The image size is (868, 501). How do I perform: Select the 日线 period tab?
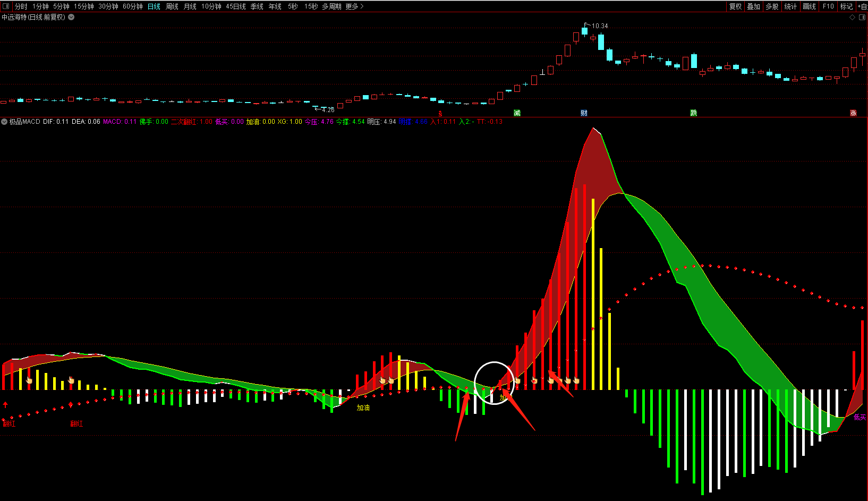point(154,6)
